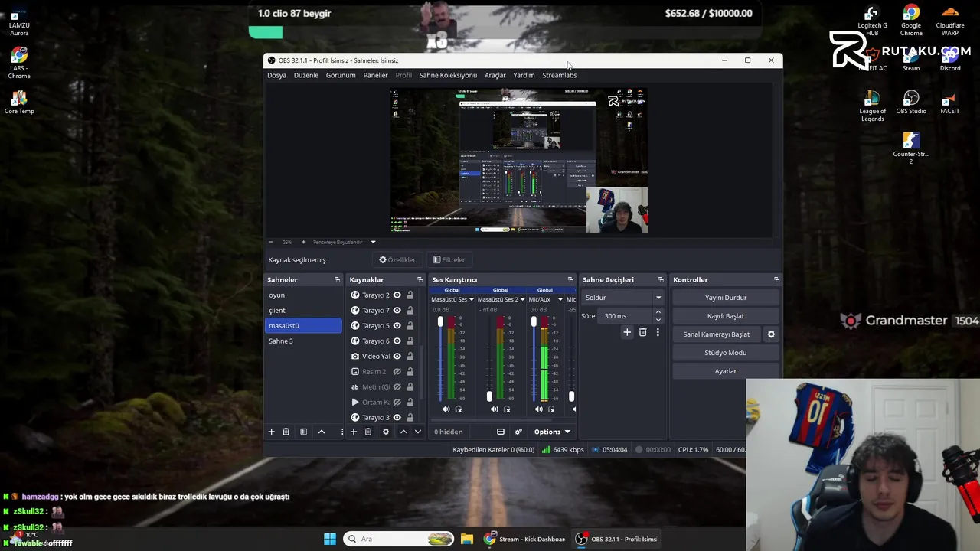
Task: Move the selected scene up in Sahneler
Action: pyautogui.click(x=322, y=432)
